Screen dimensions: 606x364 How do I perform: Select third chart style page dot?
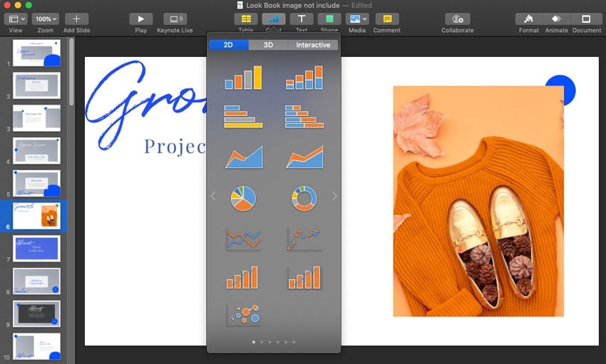[x=269, y=342]
